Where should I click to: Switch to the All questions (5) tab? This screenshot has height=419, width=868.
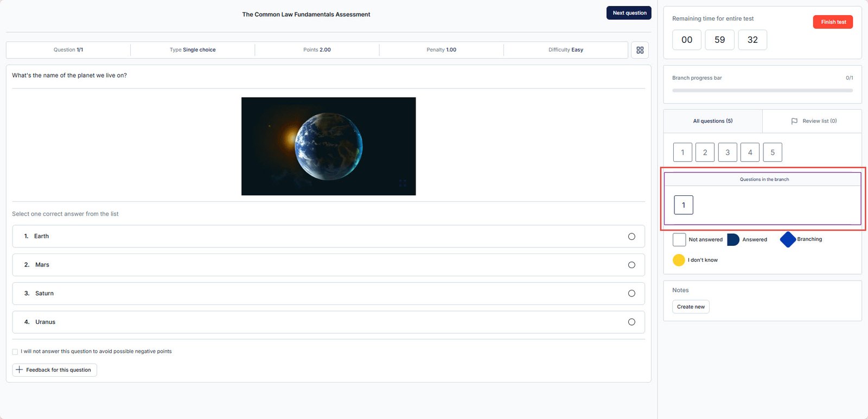coord(712,121)
